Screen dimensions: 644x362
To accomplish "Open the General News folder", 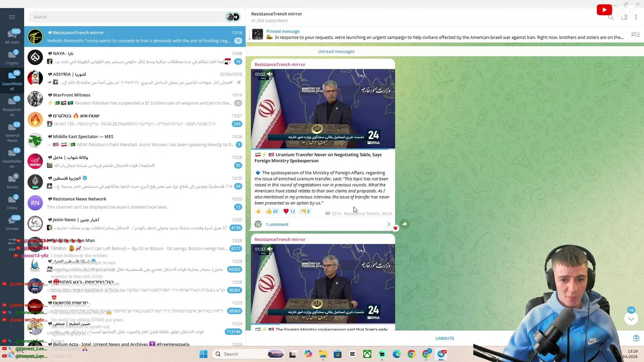I will 12,132.
